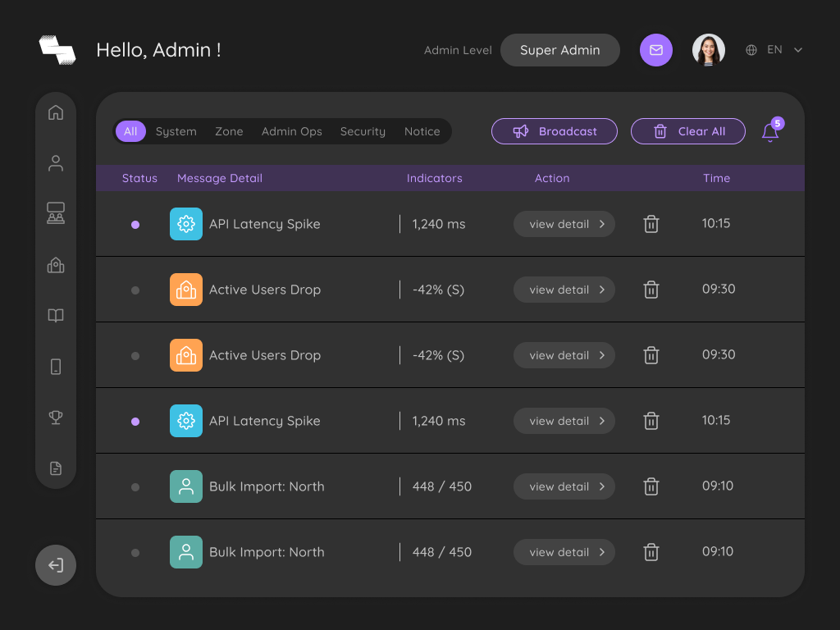Viewport: 840px width, 630px height.
Task: Open the trophy sidebar icon
Action: point(56,418)
